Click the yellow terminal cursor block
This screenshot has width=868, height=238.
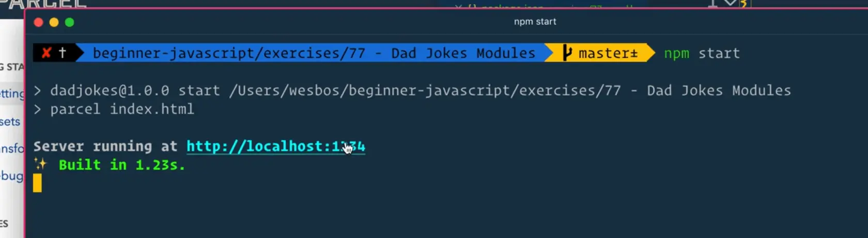coord(37,183)
